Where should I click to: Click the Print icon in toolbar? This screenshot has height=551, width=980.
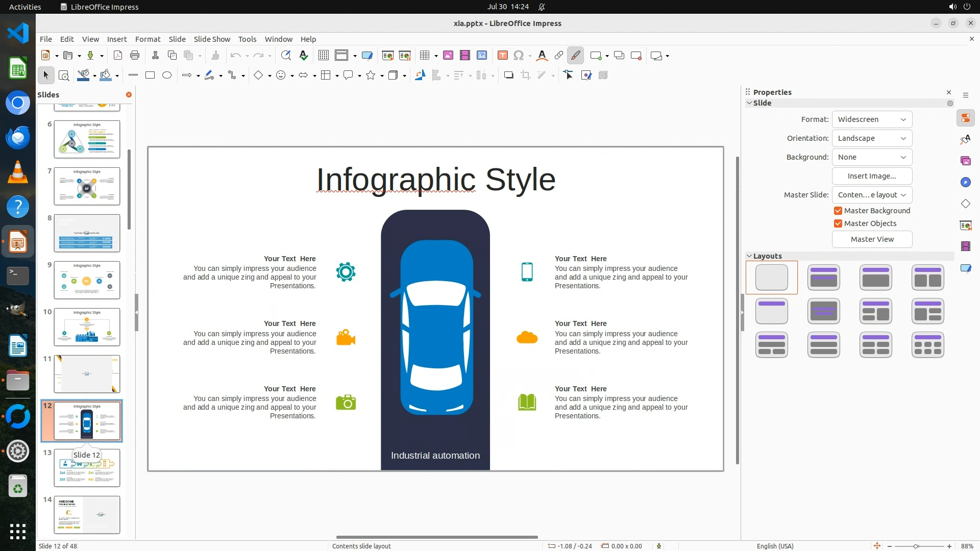pos(135,56)
